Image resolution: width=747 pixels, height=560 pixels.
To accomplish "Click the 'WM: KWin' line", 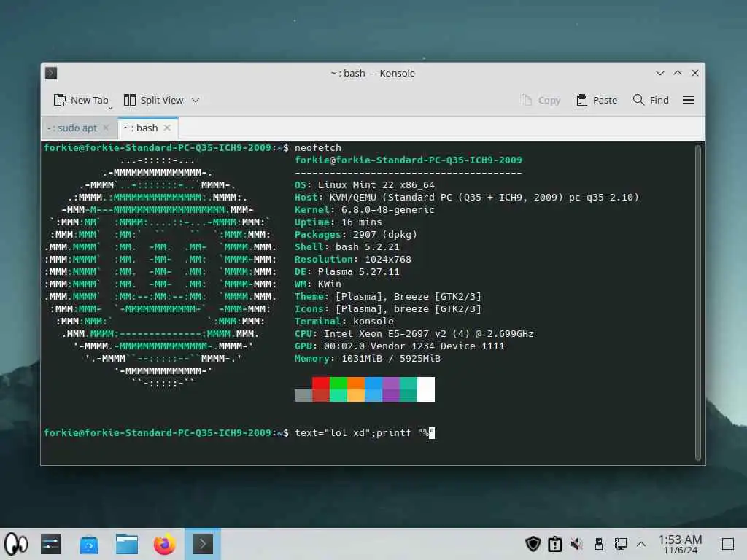I will point(318,284).
